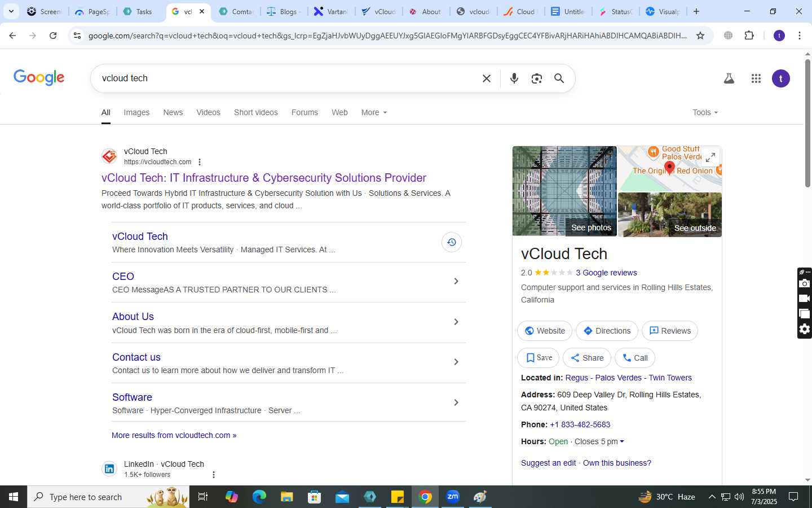Open the Tools dropdown

(x=705, y=112)
